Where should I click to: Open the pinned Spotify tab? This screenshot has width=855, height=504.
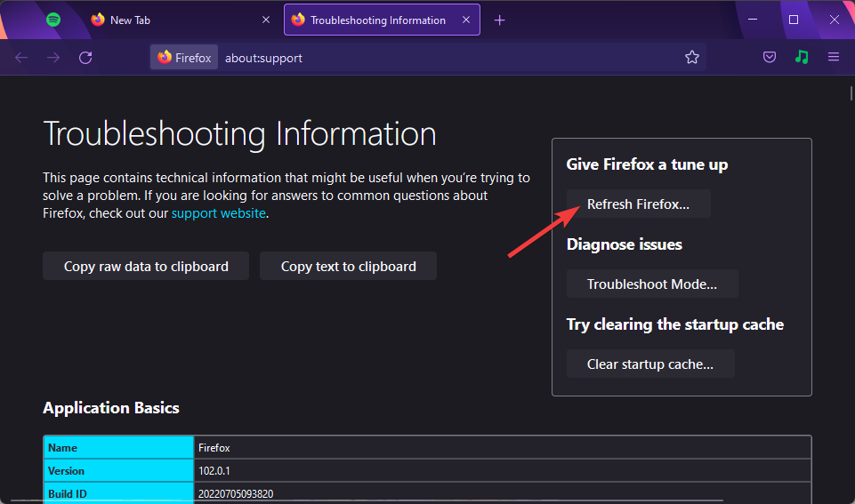(x=52, y=20)
